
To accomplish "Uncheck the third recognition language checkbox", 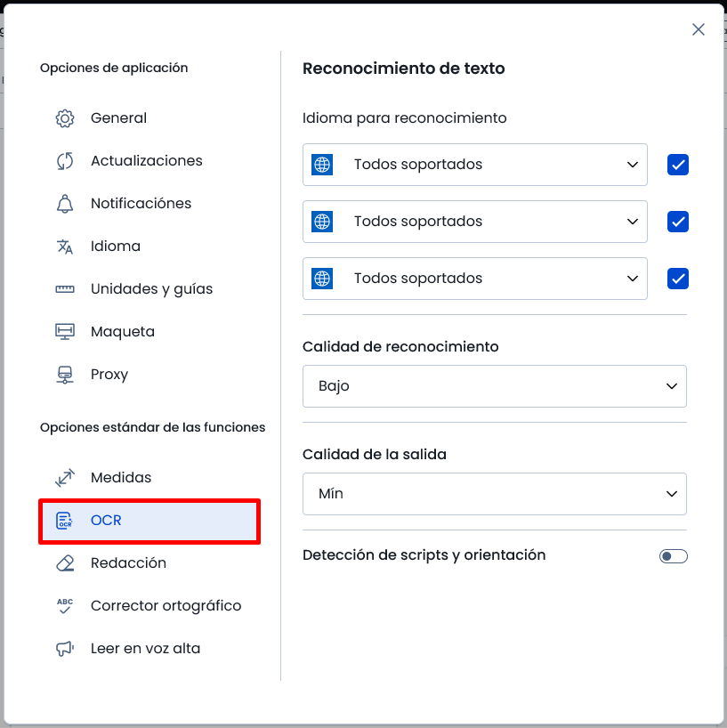I will 678,279.
